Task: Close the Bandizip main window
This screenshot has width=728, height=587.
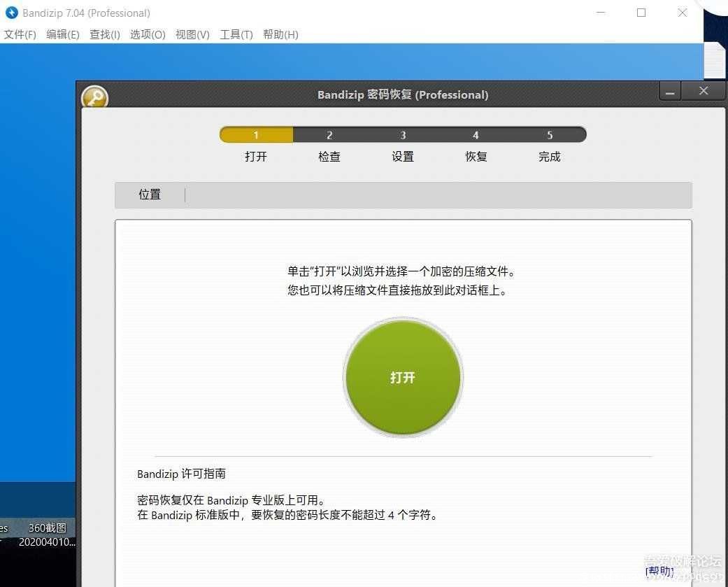Action: pyautogui.click(x=682, y=13)
